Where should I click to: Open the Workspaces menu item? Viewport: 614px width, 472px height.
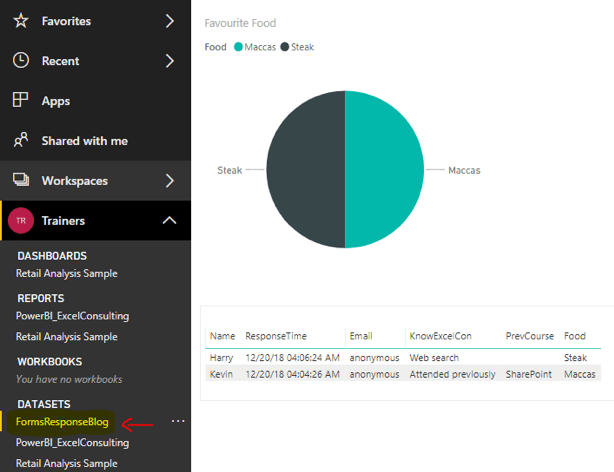tap(74, 181)
